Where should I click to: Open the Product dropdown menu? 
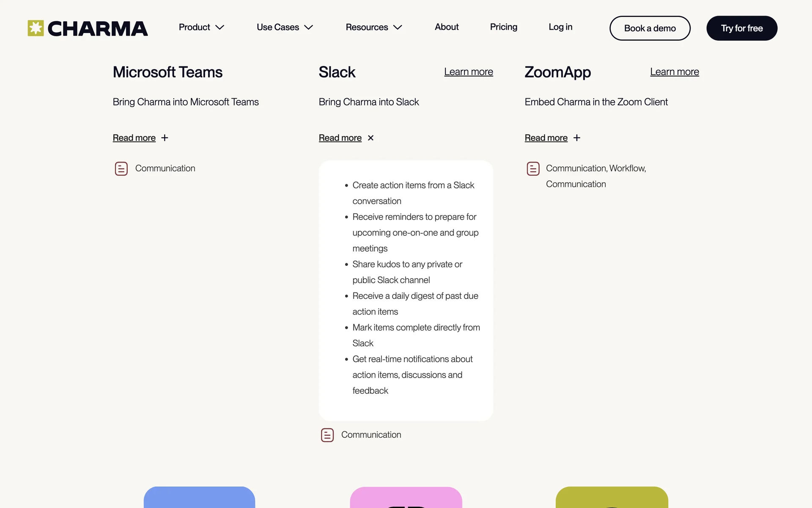[x=201, y=27]
